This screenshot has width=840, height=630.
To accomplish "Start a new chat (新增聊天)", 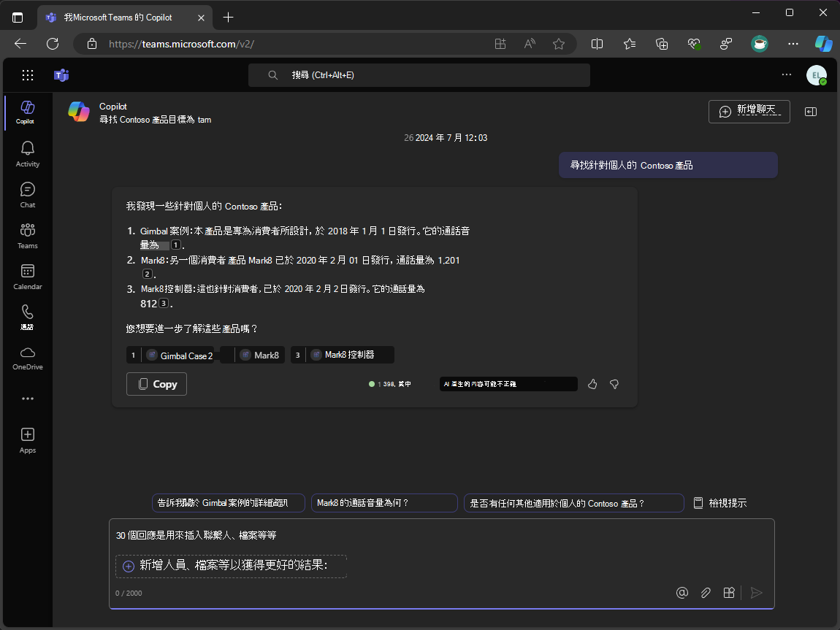I will pos(749,112).
